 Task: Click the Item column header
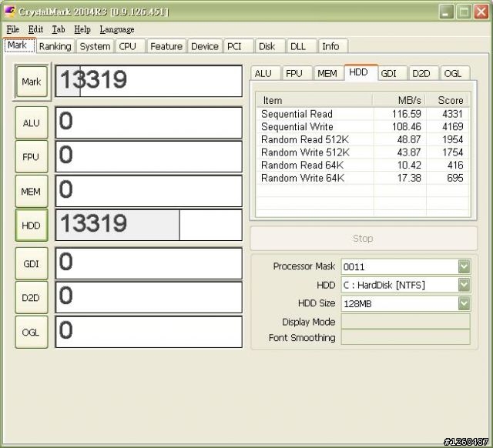coord(314,100)
